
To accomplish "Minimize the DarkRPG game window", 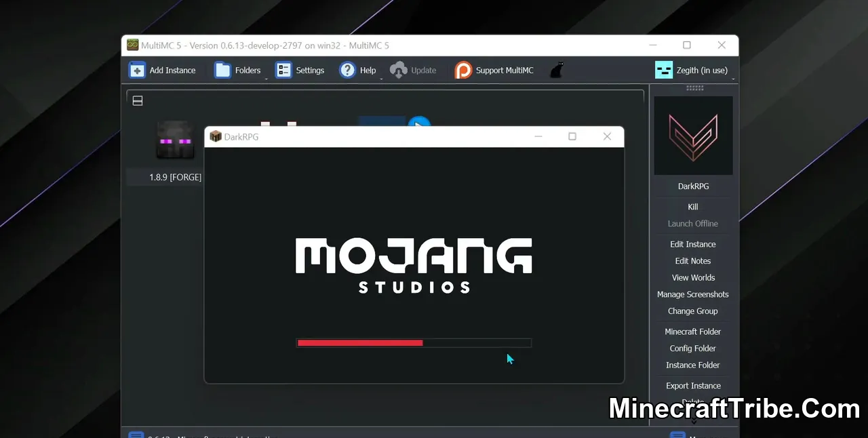I will pos(538,136).
